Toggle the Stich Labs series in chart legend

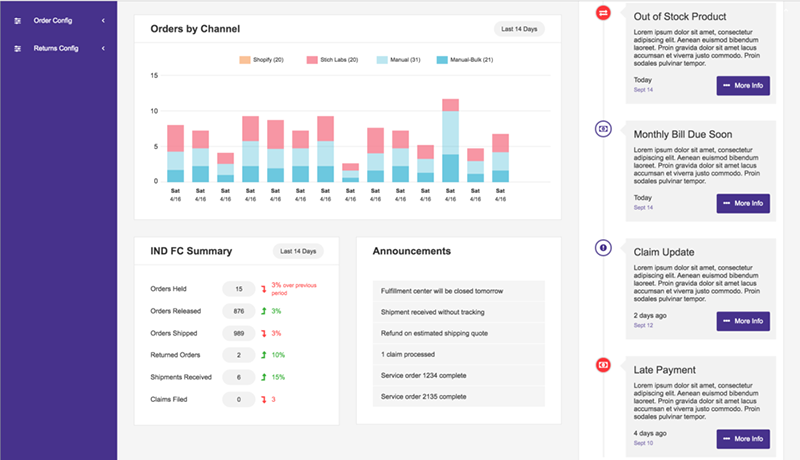click(x=336, y=60)
